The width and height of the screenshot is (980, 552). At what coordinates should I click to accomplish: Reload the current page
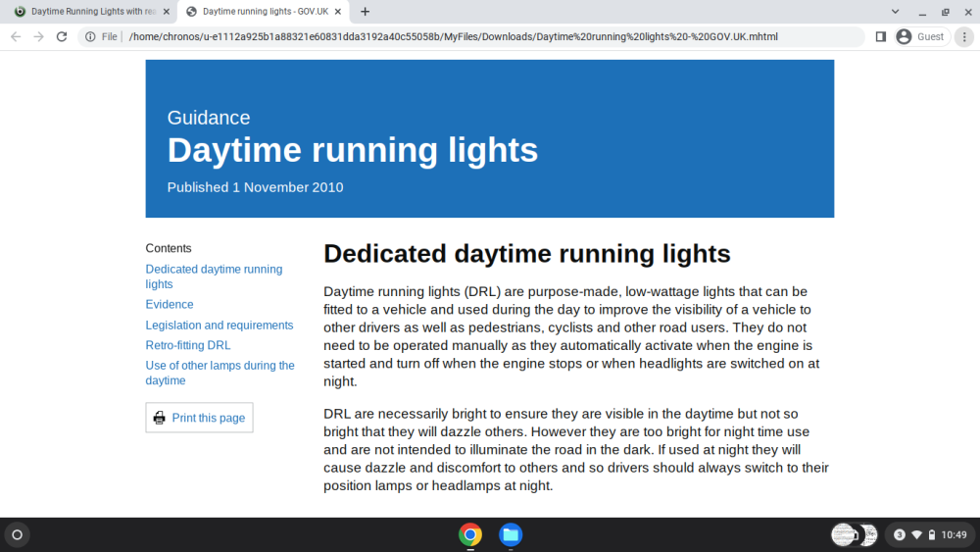(61, 37)
